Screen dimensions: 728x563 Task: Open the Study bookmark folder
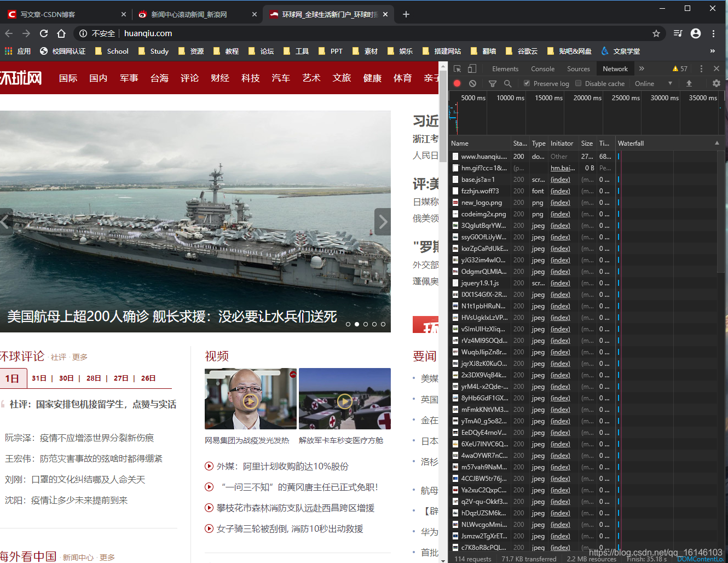(153, 51)
